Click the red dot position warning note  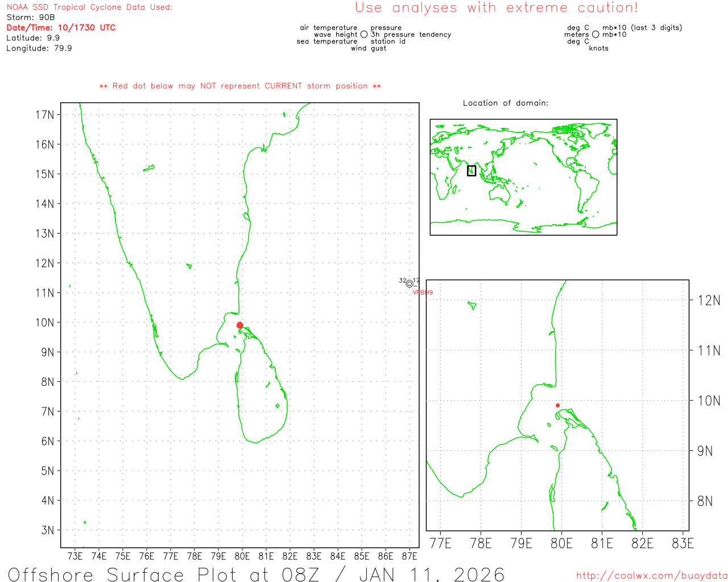pos(240,86)
